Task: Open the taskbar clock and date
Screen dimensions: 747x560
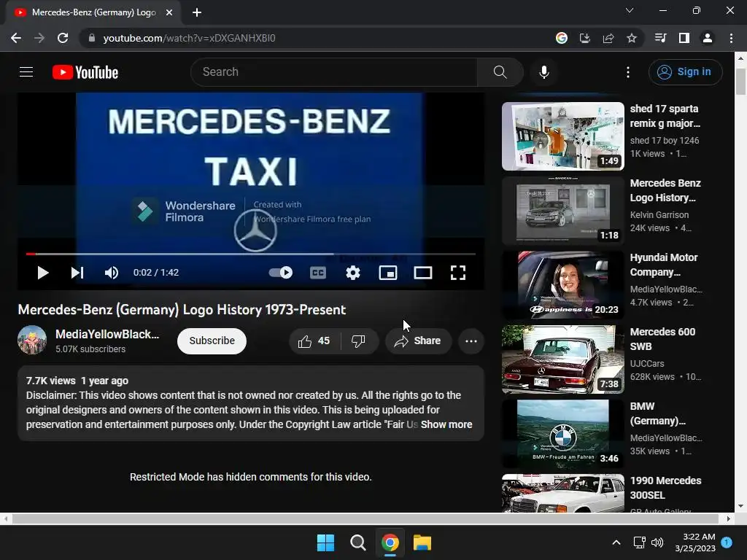Action: pyautogui.click(x=695, y=542)
